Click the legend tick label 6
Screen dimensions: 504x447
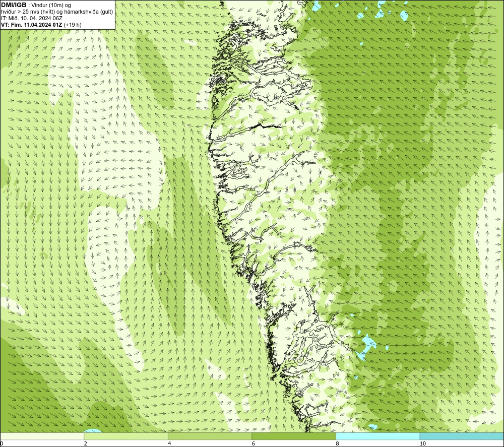tap(254, 444)
